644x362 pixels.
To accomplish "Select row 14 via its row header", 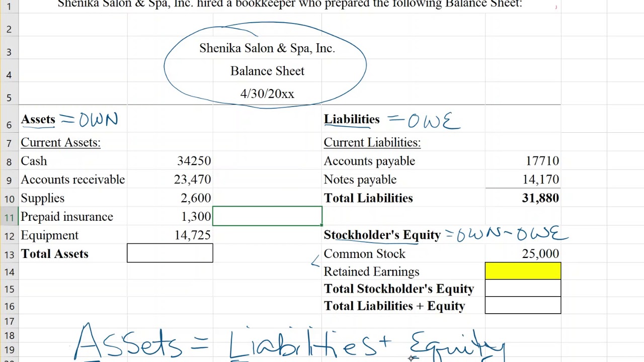I will [x=9, y=272].
